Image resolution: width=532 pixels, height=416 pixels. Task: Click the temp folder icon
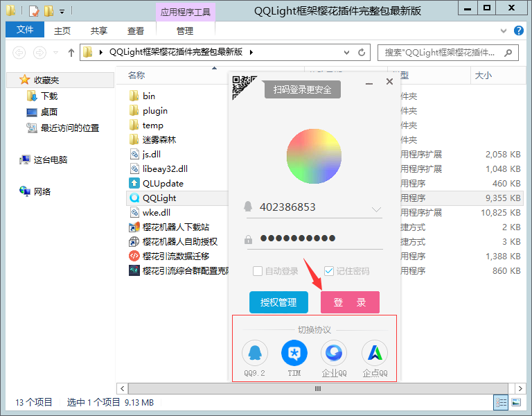coord(134,125)
